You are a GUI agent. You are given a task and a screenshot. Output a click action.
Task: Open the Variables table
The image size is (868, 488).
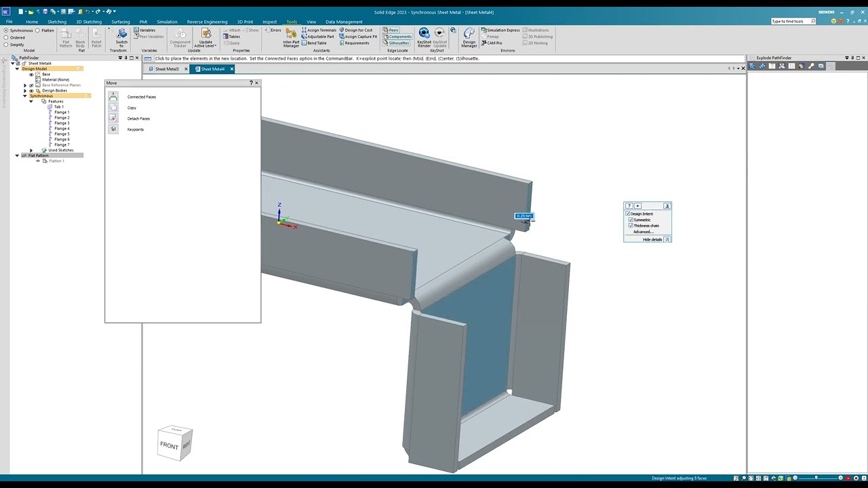pyautogui.click(x=144, y=30)
